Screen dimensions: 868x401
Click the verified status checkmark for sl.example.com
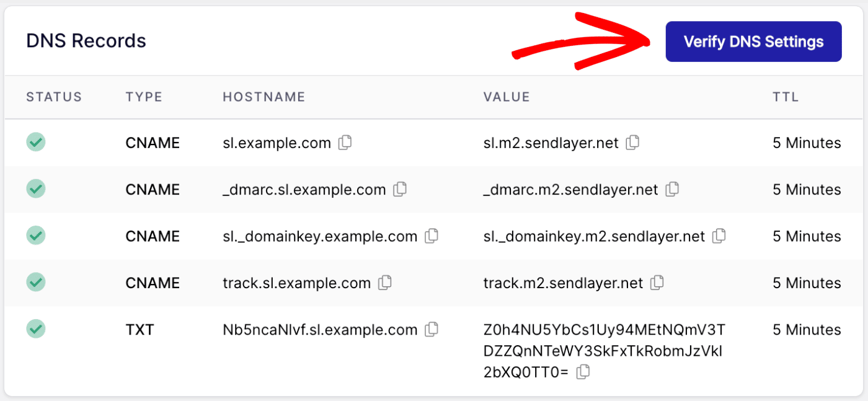tap(36, 143)
